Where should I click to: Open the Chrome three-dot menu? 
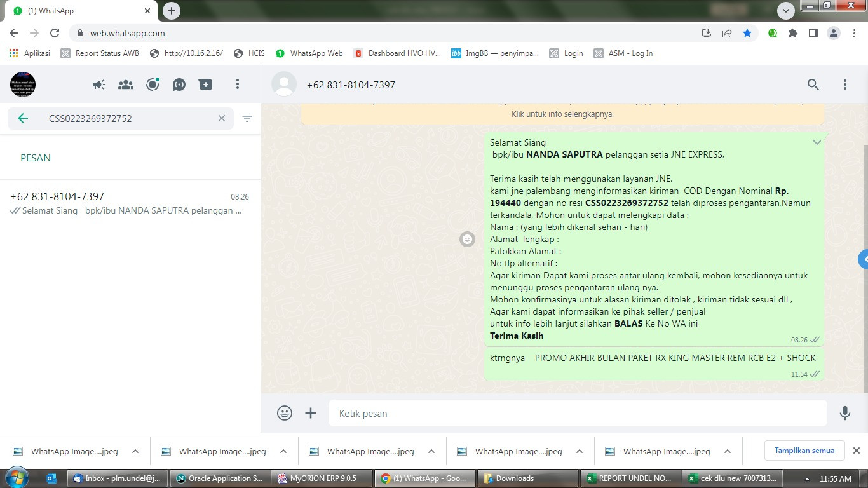(x=854, y=33)
